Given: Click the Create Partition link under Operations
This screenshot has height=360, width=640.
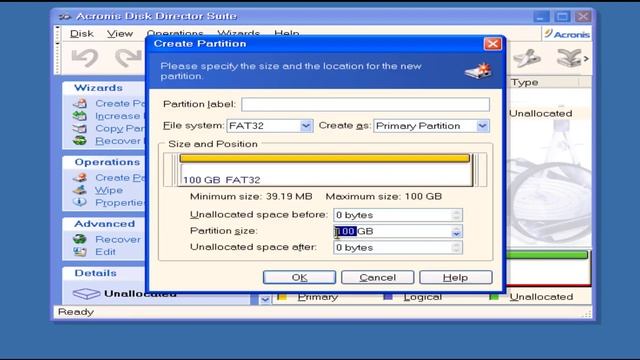Looking at the screenshot, I should [120, 178].
